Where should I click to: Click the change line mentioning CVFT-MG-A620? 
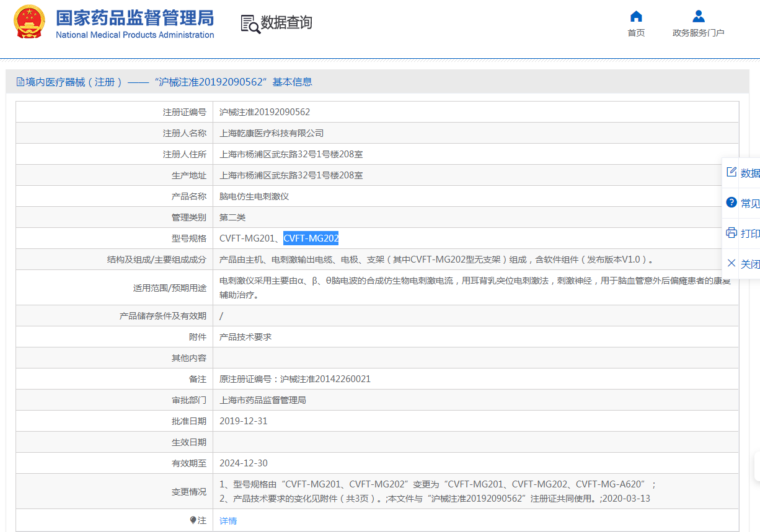click(x=438, y=484)
